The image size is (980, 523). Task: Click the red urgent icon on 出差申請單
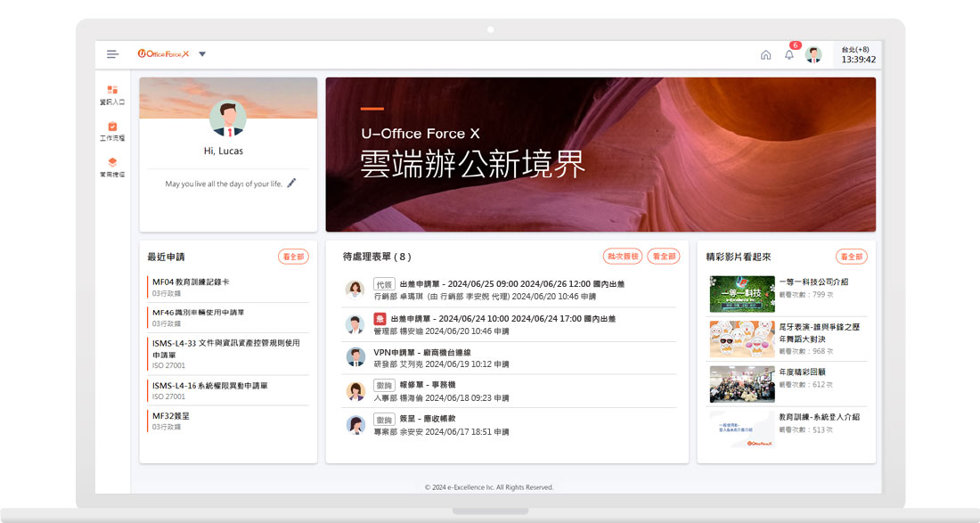tap(380, 319)
